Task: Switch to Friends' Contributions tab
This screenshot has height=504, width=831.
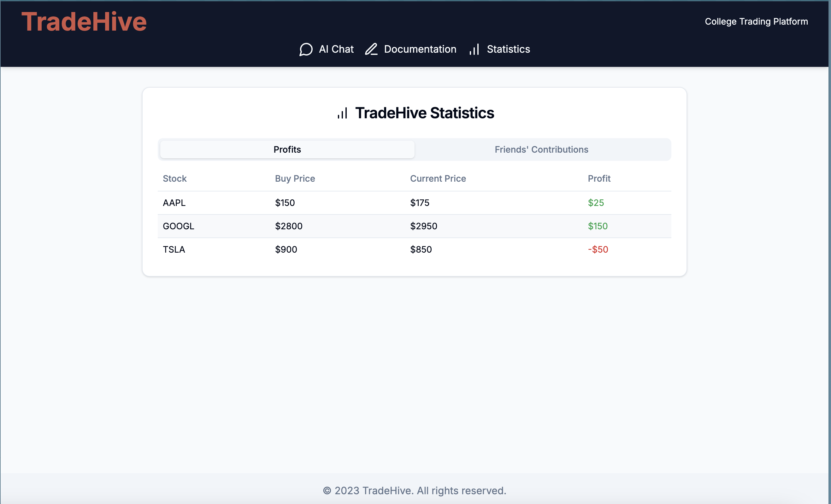Action: (541, 149)
